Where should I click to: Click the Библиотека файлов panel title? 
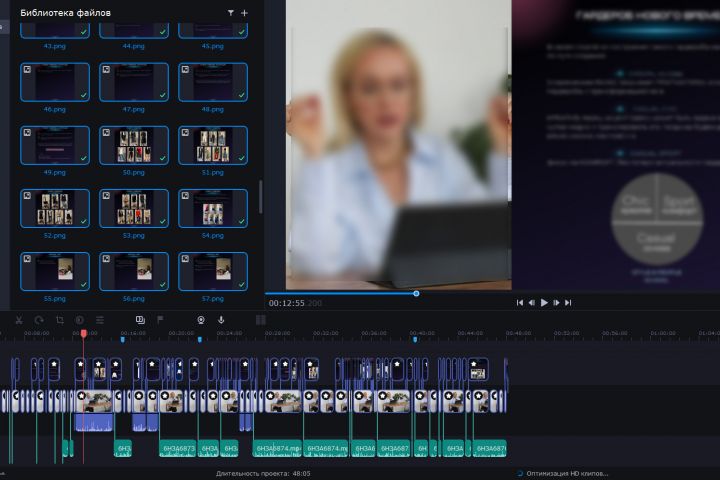click(65, 13)
